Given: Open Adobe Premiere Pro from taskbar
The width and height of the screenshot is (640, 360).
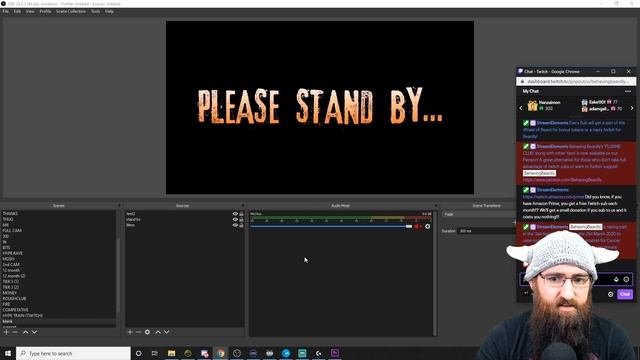Looking at the screenshot, I should 335,353.
